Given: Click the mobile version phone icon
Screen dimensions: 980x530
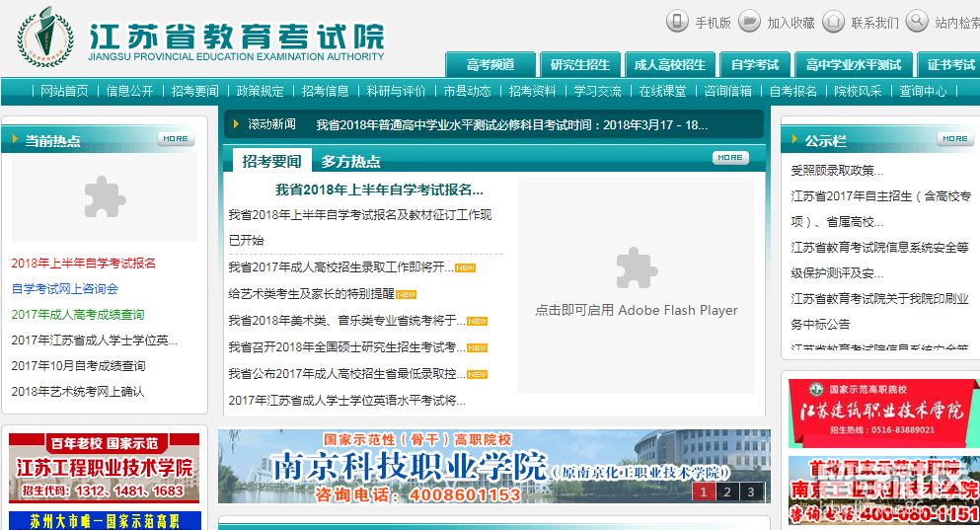Looking at the screenshot, I should (x=677, y=22).
